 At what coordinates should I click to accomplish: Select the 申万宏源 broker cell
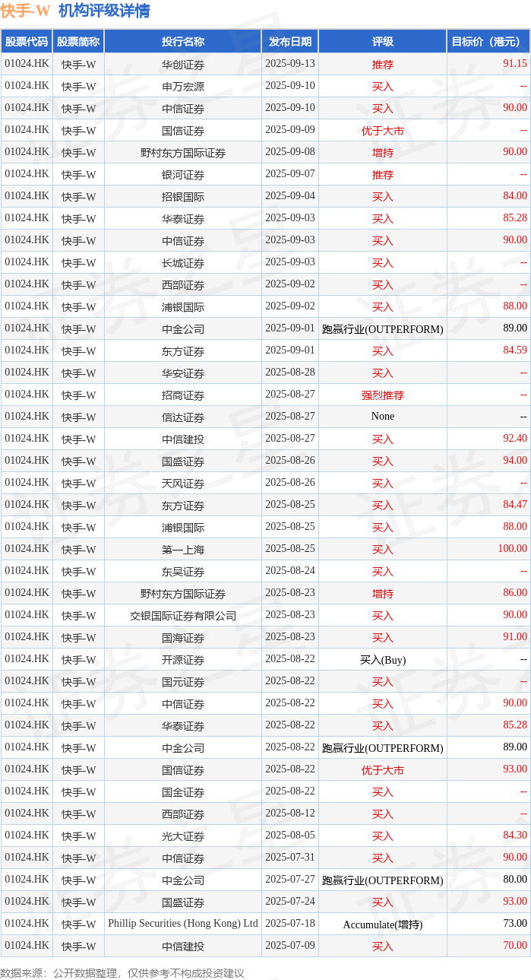coord(183,87)
